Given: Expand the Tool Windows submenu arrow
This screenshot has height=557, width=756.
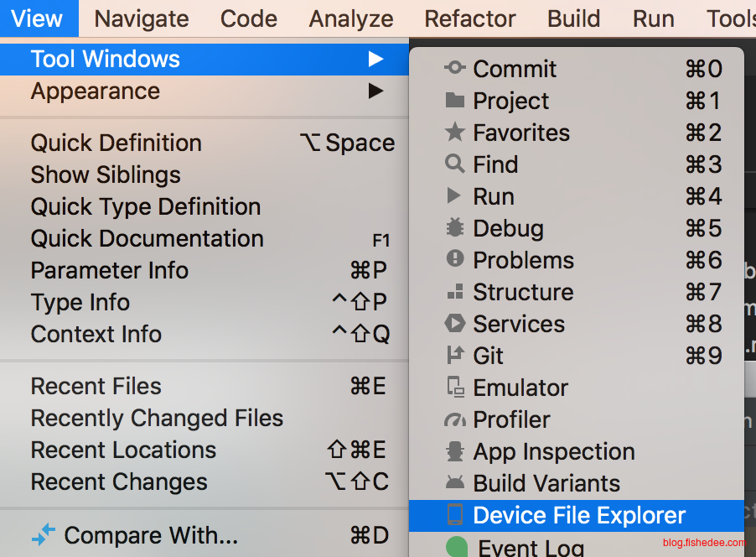Looking at the screenshot, I should tap(375, 59).
